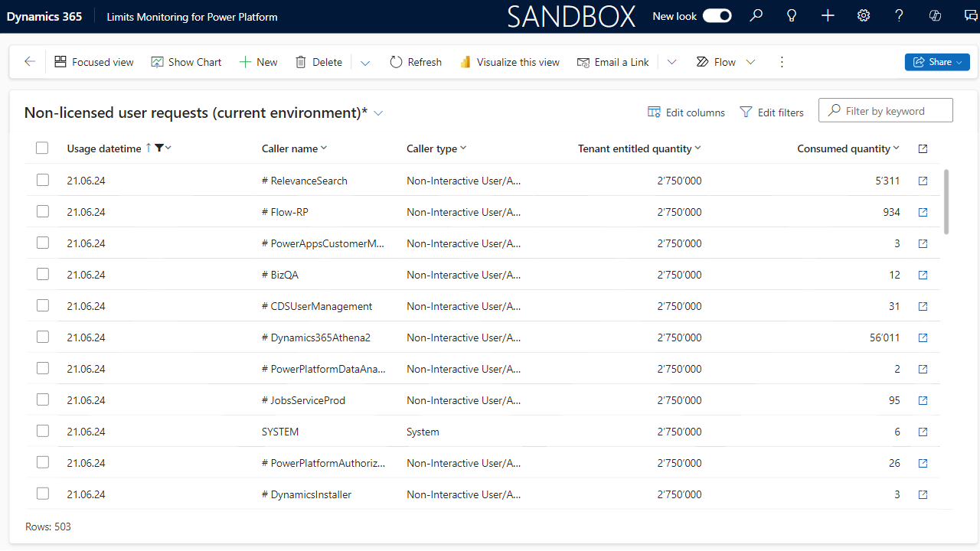This screenshot has width=980, height=551.
Task: Open the chat icon at top right
Action: coord(970,15)
